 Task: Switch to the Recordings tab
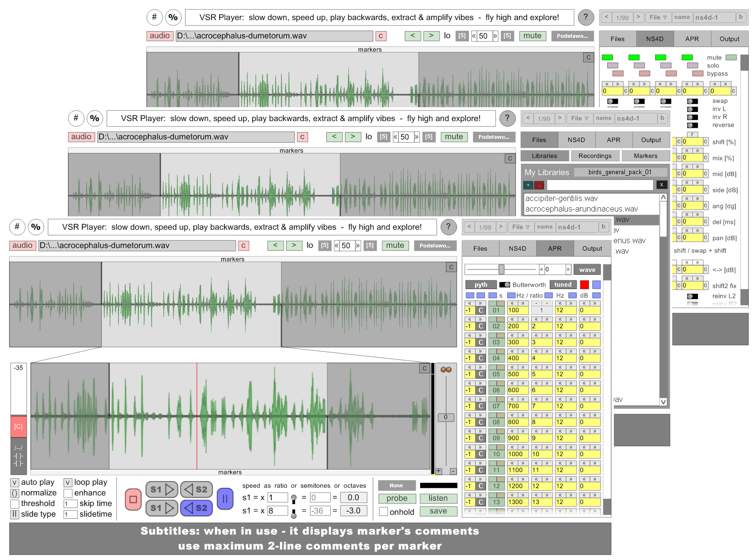point(595,156)
